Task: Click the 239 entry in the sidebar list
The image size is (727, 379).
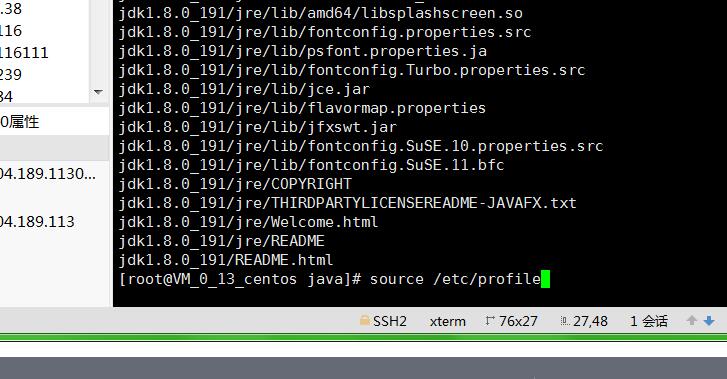Action: pyautogui.click(x=11, y=74)
